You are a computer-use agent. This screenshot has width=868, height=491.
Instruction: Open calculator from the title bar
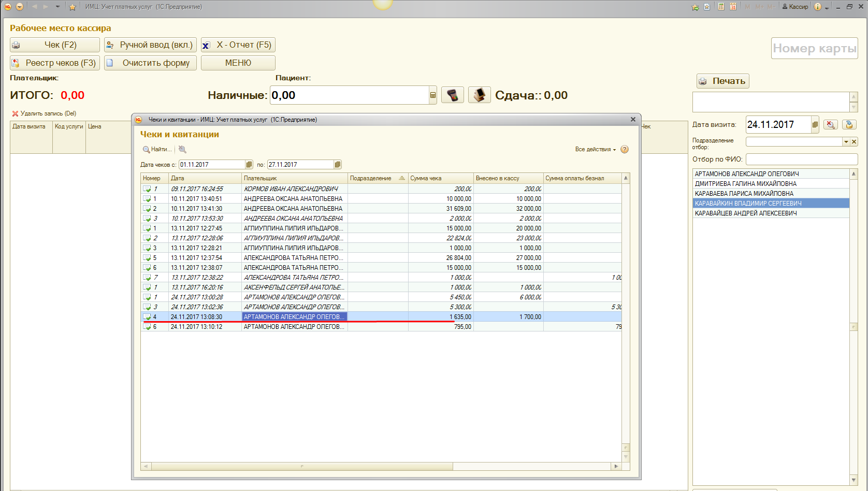coord(721,7)
